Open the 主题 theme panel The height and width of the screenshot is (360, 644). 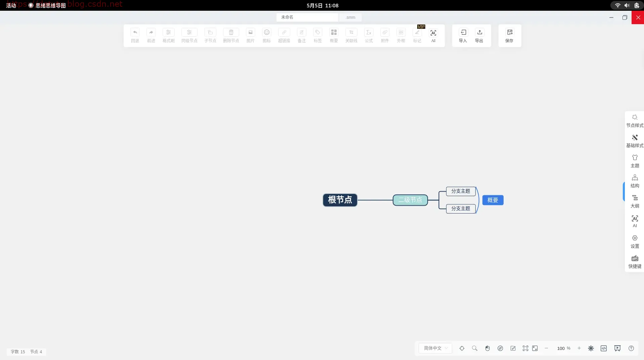[x=635, y=161]
